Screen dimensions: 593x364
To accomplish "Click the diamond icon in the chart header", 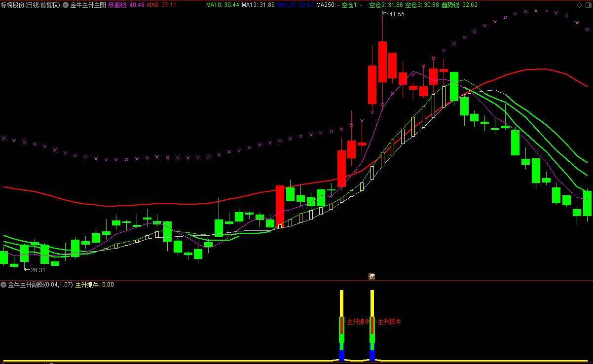I will pyautogui.click(x=579, y=5).
